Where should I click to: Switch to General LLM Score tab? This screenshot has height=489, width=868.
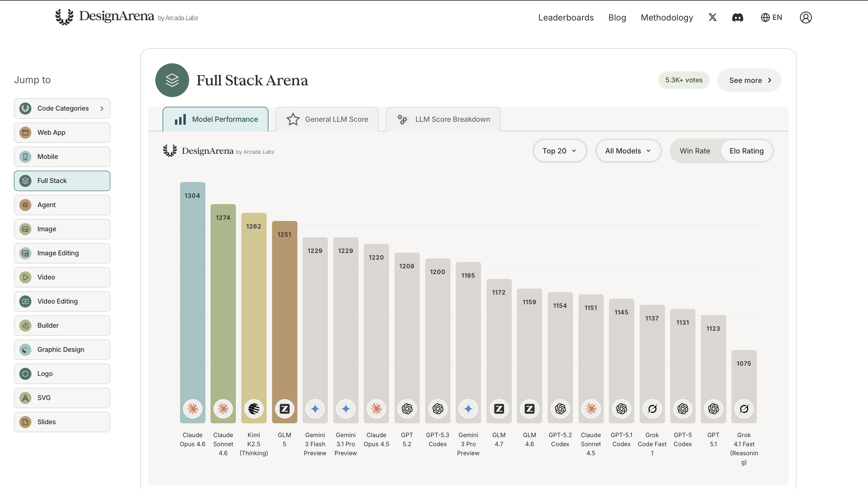327,119
